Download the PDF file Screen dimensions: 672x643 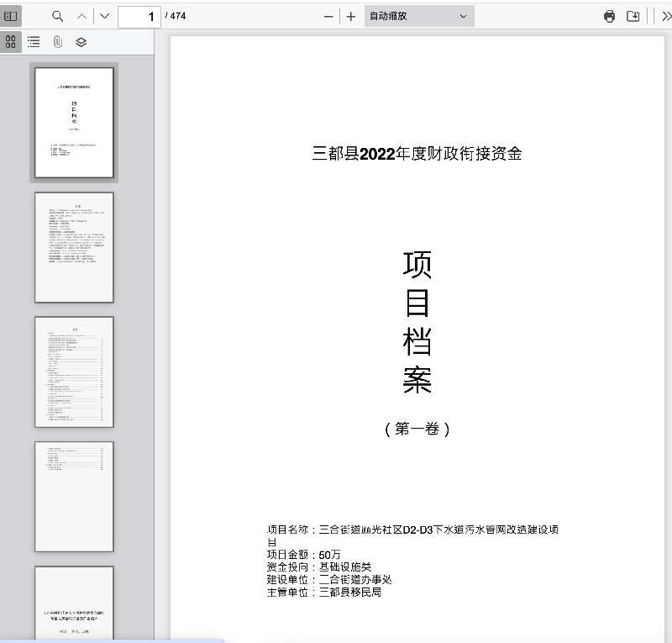pyautogui.click(x=633, y=16)
